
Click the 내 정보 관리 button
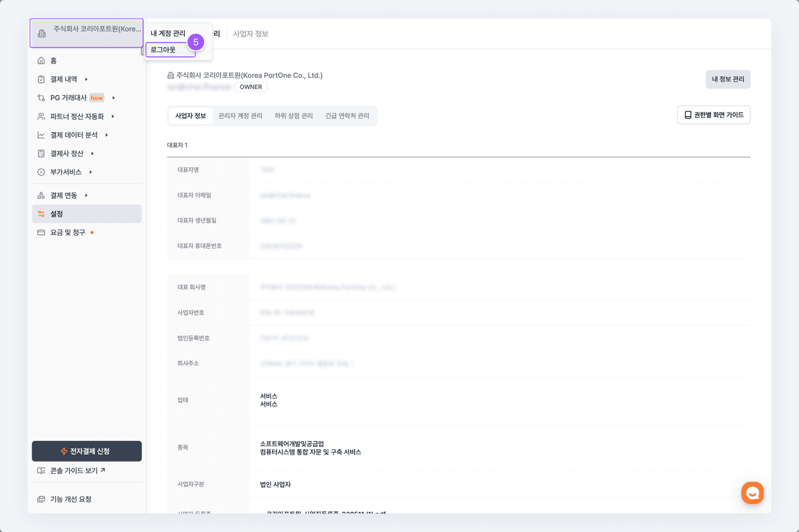(x=728, y=79)
